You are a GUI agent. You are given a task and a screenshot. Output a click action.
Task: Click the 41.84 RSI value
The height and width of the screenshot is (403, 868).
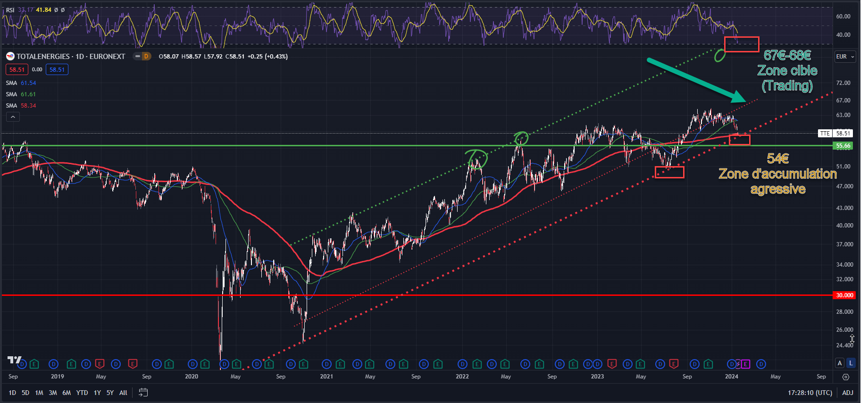point(43,10)
